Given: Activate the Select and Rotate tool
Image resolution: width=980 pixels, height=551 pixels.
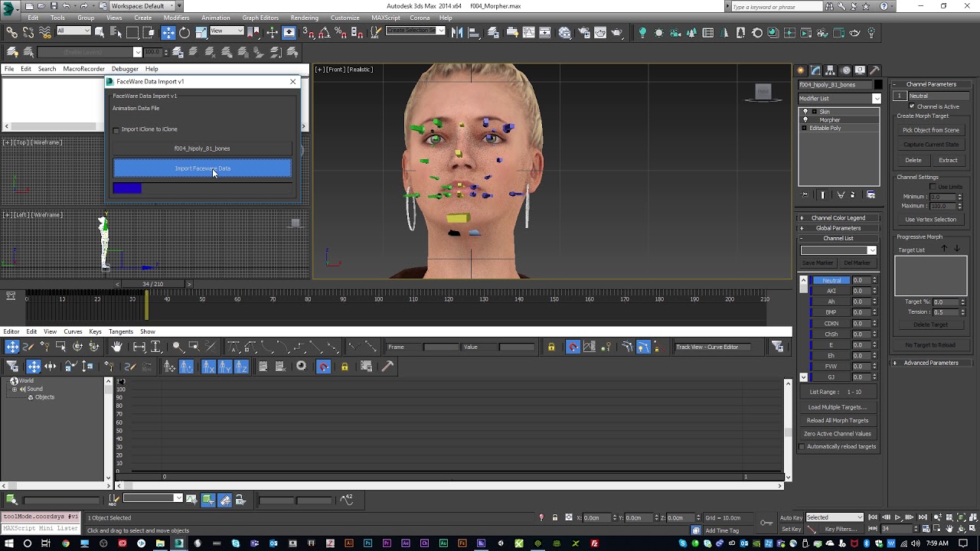Looking at the screenshot, I should (x=185, y=32).
